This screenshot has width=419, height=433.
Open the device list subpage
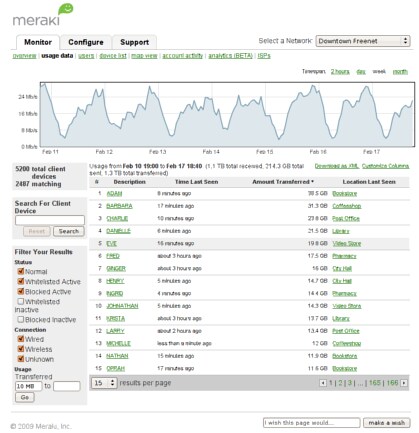coord(113,56)
